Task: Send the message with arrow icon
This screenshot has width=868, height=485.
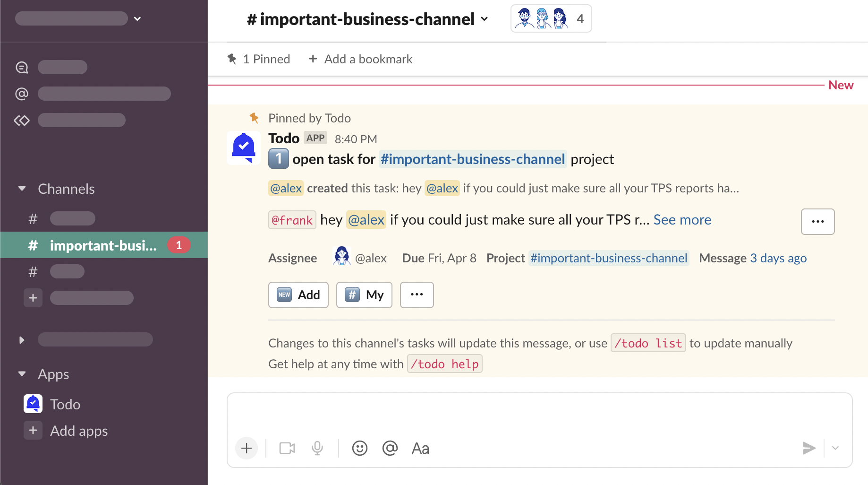Action: coord(808,448)
